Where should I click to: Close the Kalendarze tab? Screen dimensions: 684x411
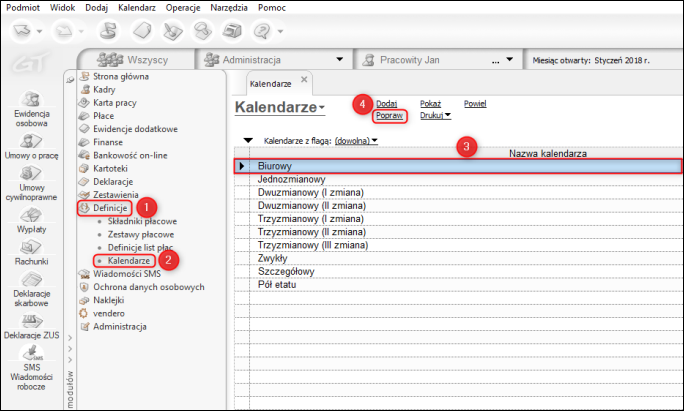[x=304, y=79]
